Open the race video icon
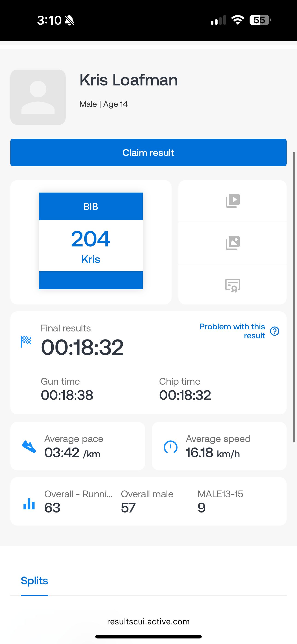The image size is (297, 644). 233,201
